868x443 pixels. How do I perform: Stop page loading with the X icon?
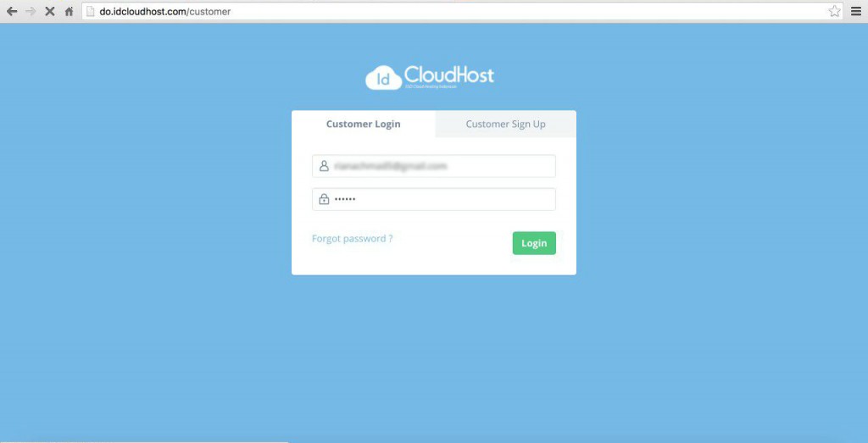point(50,11)
